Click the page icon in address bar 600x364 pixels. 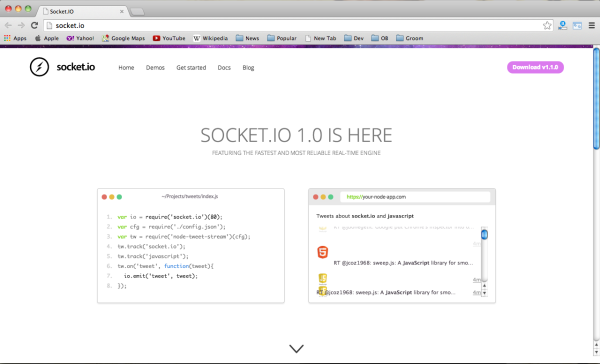pos(49,25)
